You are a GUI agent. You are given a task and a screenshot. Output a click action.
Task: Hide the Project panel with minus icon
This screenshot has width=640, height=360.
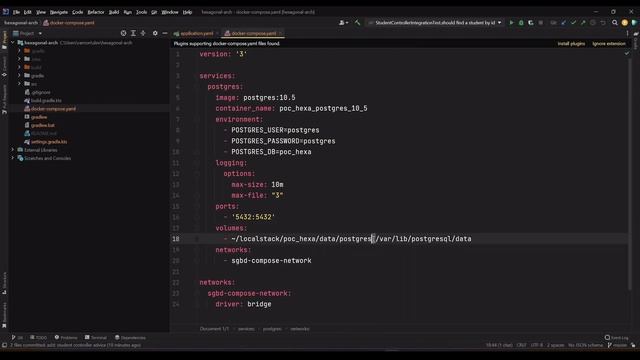click(x=165, y=33)
